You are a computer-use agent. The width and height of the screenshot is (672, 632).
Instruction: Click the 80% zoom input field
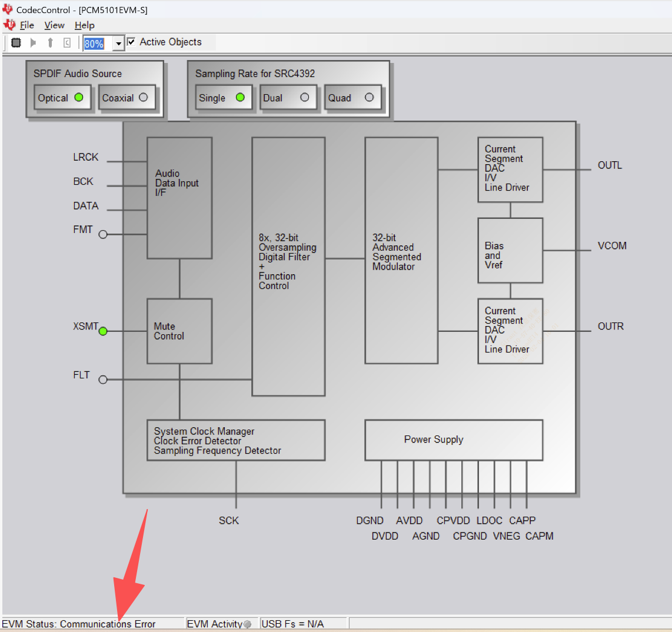[98, 44]
